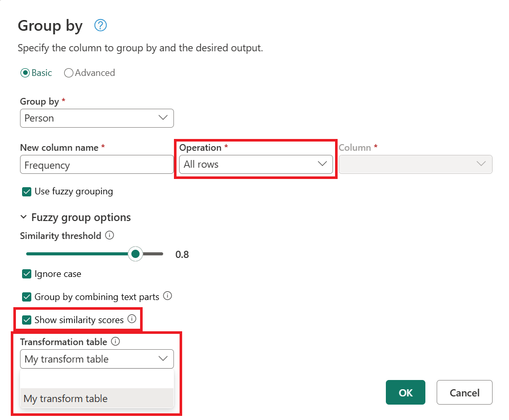Click the Similarity threshold info icon

[x=109, y=235]
